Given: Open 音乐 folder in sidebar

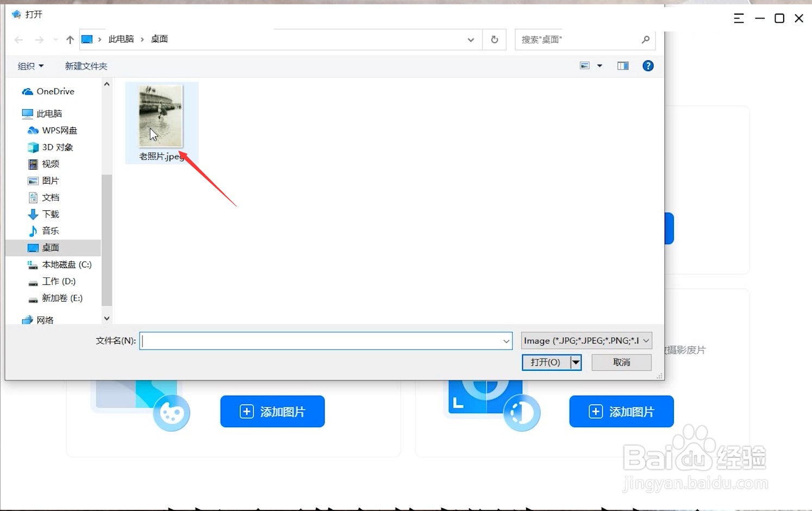Looking at the screenshot, I should pyautogui.click(x=43, y=232).
